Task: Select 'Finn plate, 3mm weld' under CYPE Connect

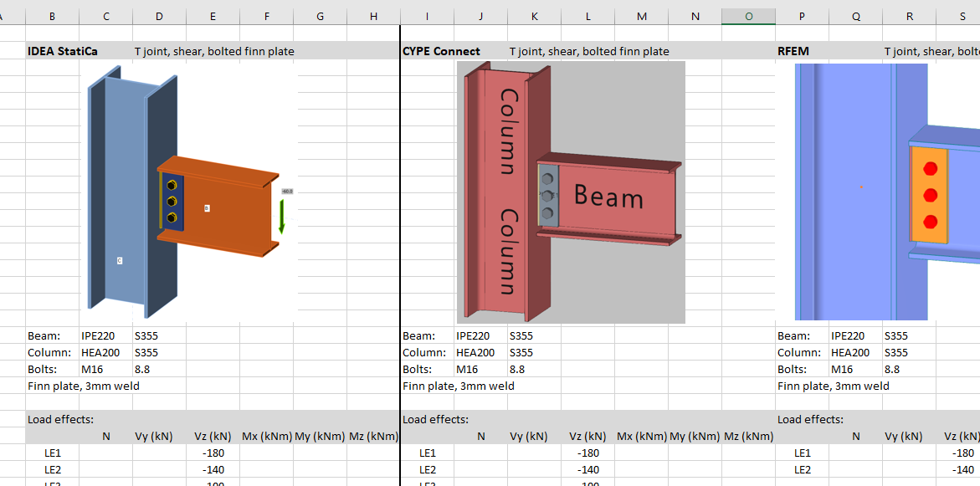Action: [x=459, y=386]
